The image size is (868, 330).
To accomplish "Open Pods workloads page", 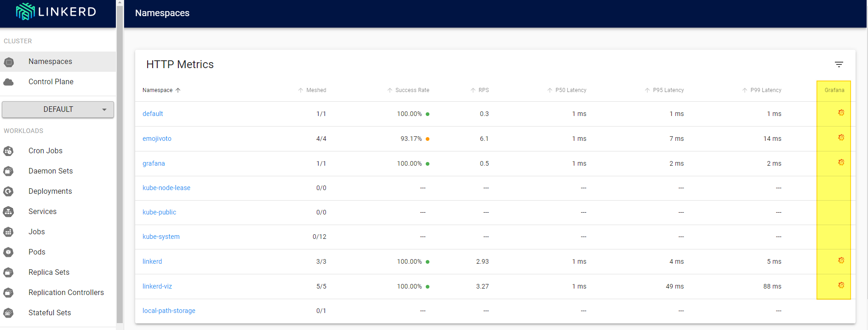I will point(58,252).
